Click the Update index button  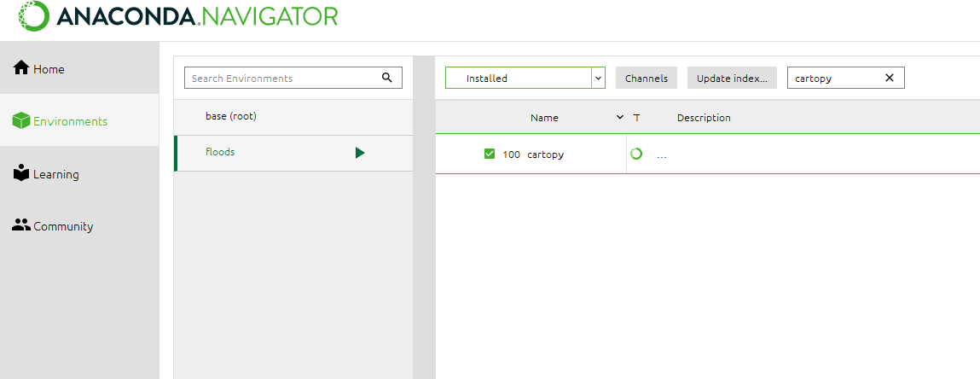(x=732, y=79)
